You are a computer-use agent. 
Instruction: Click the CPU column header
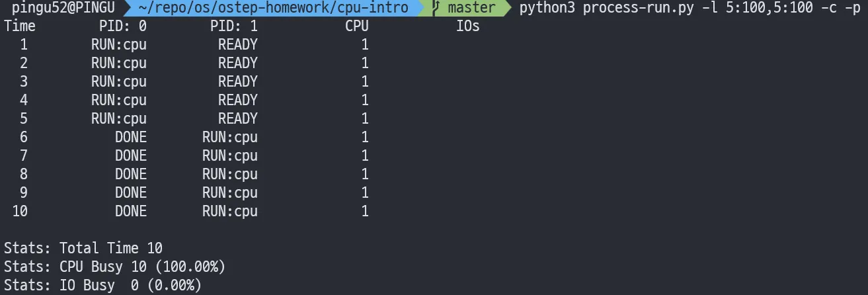(x=357, y=26)
